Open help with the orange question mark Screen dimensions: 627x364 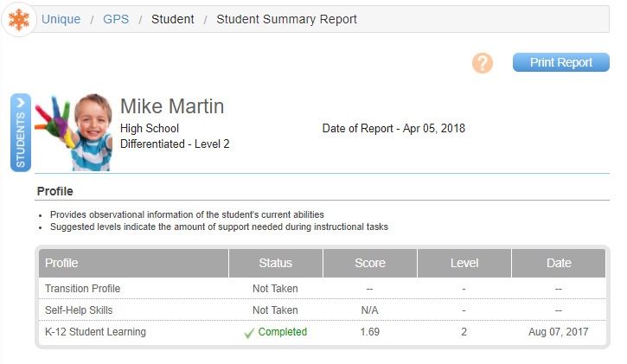pos(483,63)
